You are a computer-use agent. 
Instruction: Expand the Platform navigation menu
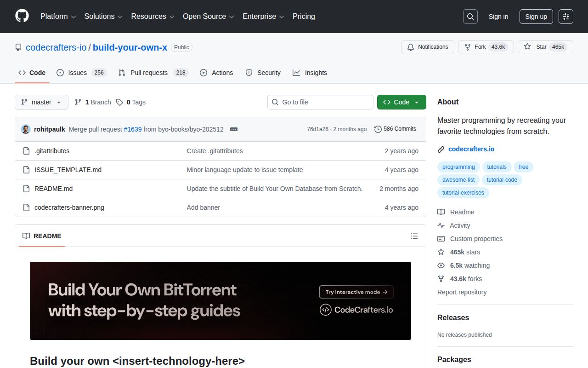tap(58, 17)
